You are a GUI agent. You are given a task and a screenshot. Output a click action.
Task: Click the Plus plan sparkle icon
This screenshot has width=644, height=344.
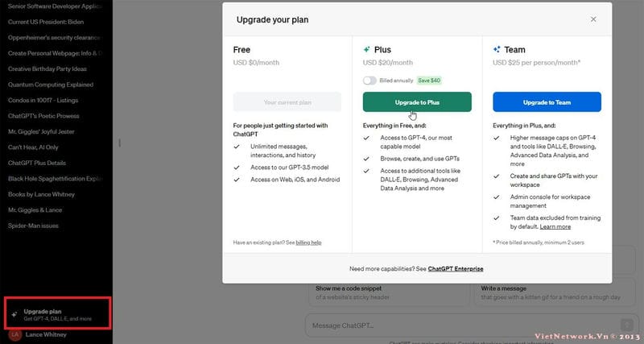coord(367,49)
